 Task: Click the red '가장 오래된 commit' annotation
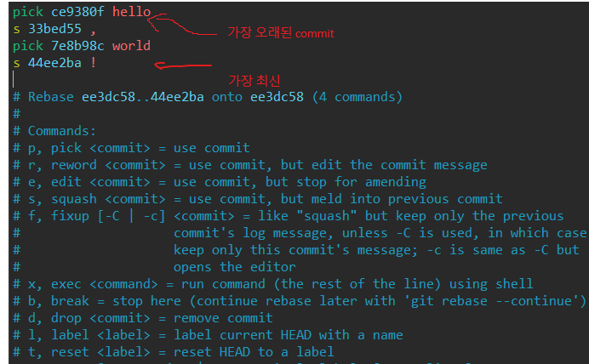point(281,33)
